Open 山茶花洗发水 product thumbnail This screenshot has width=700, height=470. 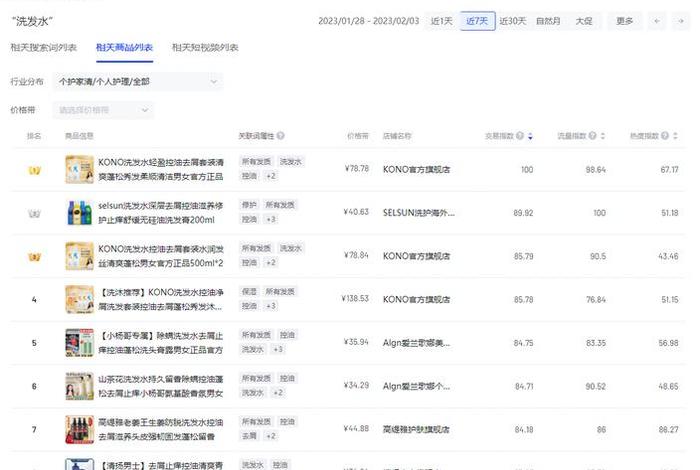click(x=79, y=386)
